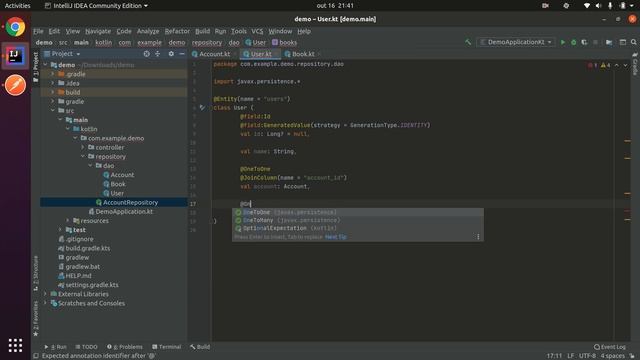Expand the build folder in tree
640x360 pixels.
pyautogui.click(x=53, y=93)
